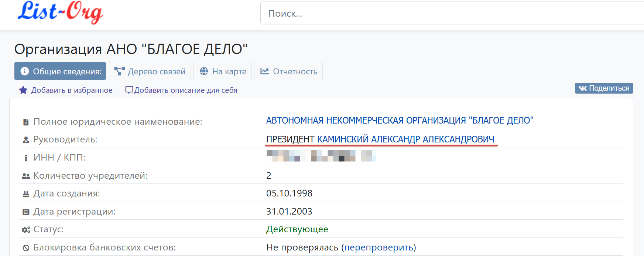Click the people icon beside Количество учредителей
Viewport: 644px width, 256px height.
(x=26, y=176)
